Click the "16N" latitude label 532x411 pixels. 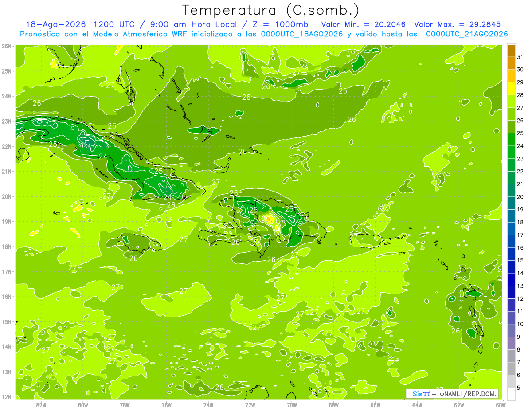[x=7, y=297]
